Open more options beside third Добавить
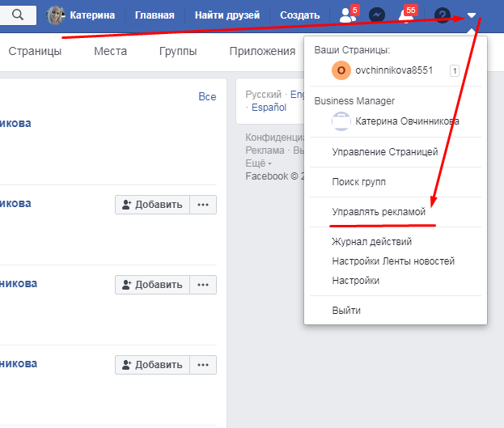This screenshot has height=428, width=504. [203, 365]
